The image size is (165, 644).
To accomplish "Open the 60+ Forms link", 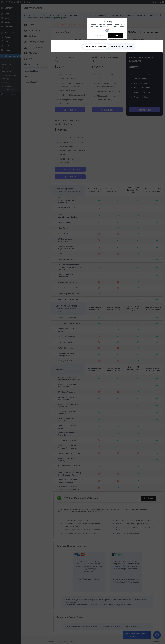I will 85,520.
